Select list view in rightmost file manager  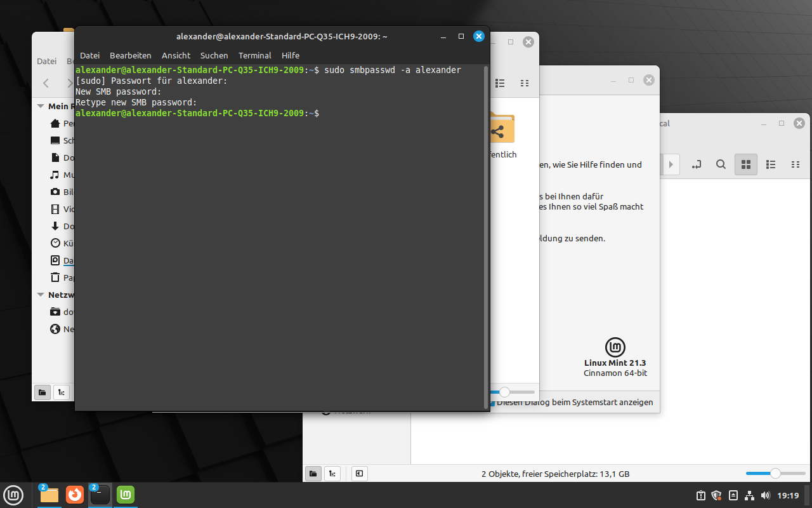[771, 164]
